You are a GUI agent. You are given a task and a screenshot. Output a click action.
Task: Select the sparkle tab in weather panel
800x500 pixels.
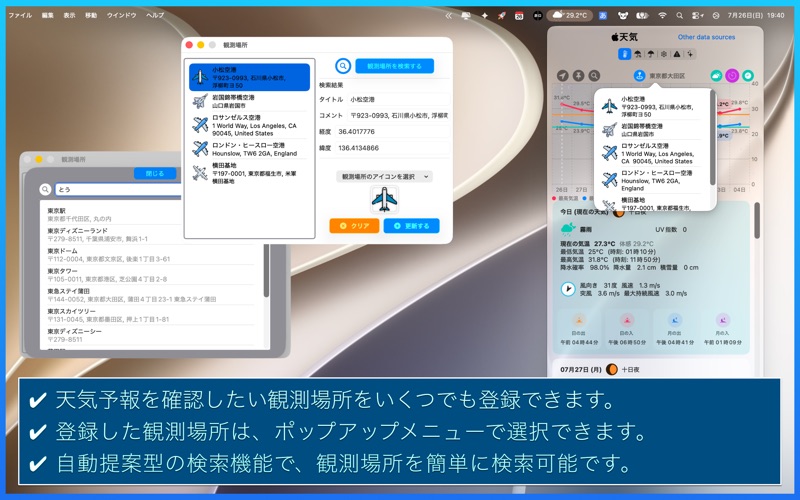click(690, 54)
